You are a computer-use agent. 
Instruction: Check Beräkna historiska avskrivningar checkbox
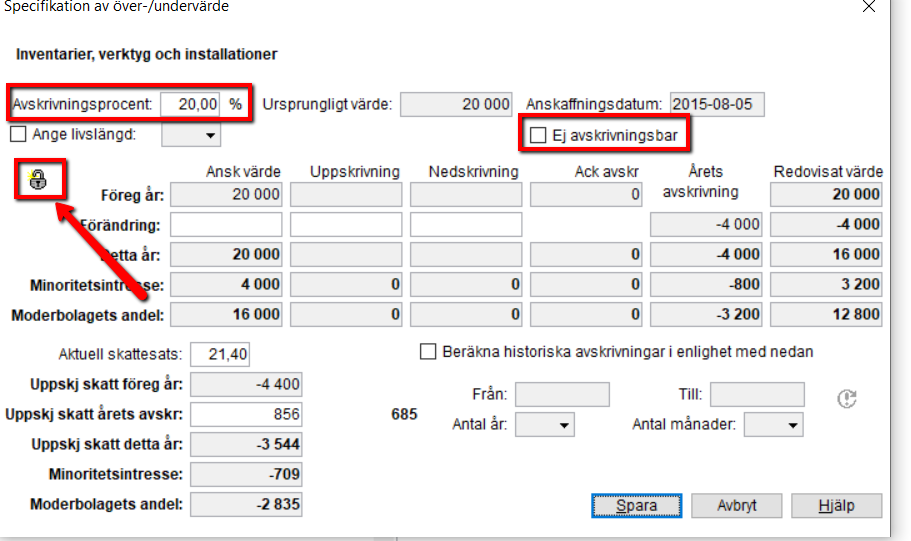pyautogui.click(x=428, y=352)
